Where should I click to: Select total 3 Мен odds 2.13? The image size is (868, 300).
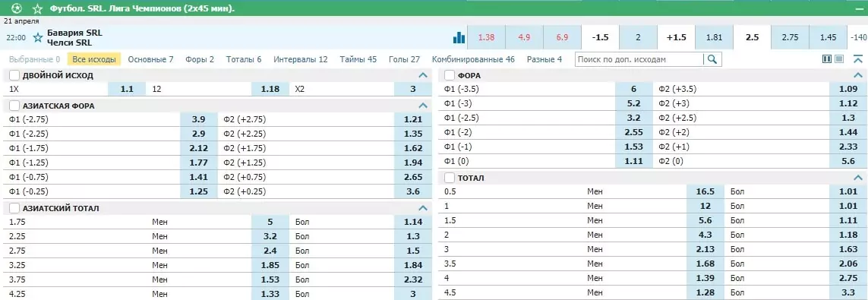coord(705,249)
